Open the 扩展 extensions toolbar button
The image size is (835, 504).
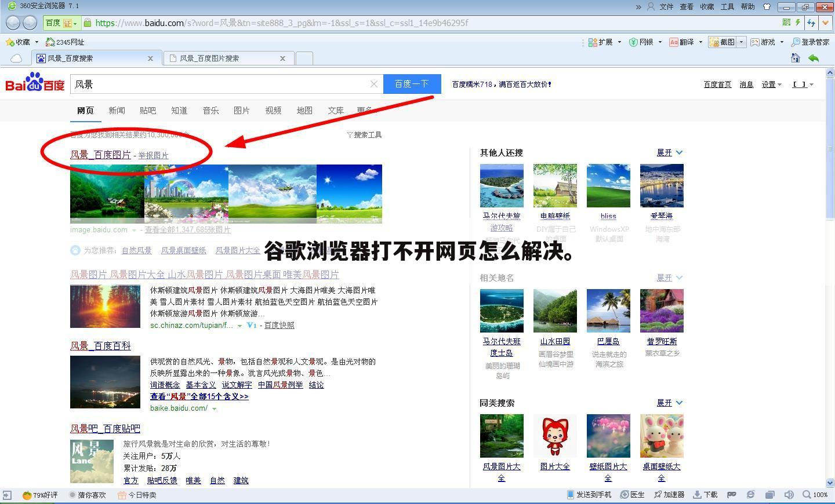click(601, 42)
